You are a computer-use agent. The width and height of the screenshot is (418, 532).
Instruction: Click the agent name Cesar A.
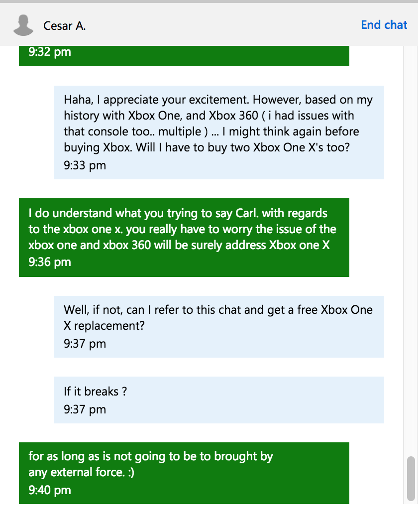pyautogui.click(x=64, y=26)
